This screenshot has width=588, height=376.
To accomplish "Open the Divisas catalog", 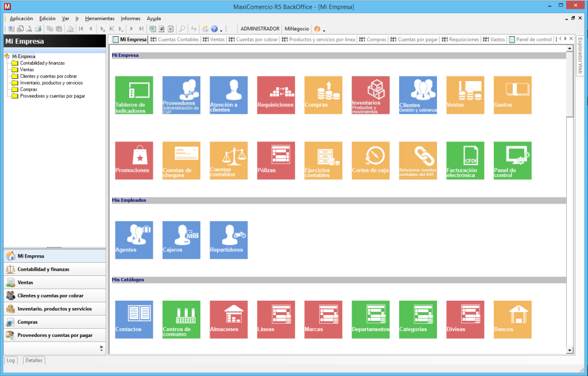I will pos(465,319).
